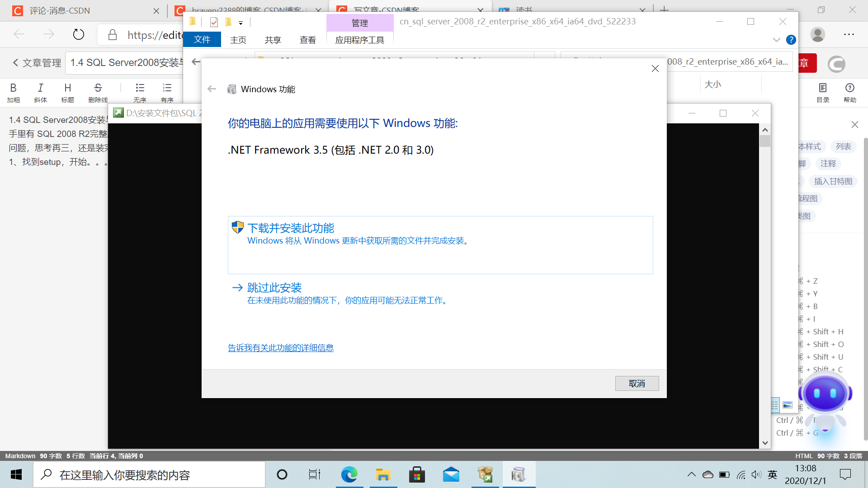Image resolution: width=868 pixels, height=488 pixels.
Task: Click the article title input field
Action: click(125, 63)
